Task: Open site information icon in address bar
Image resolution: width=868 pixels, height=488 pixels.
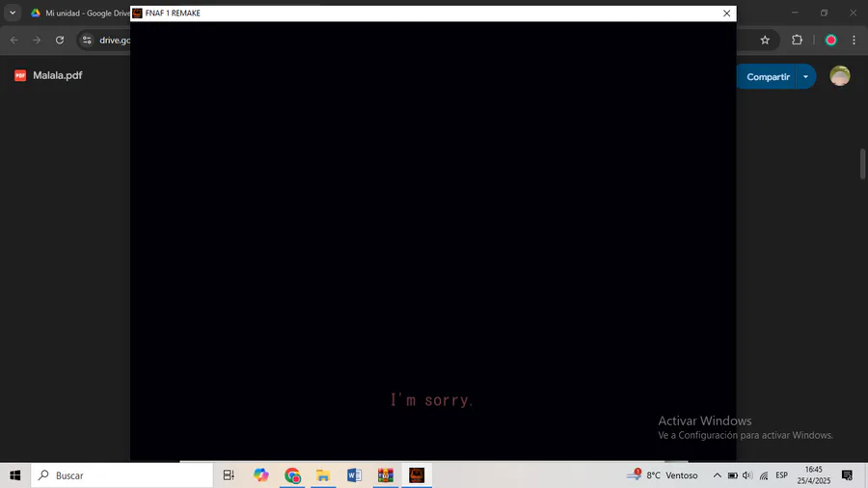Action: (x=87, y=40)
